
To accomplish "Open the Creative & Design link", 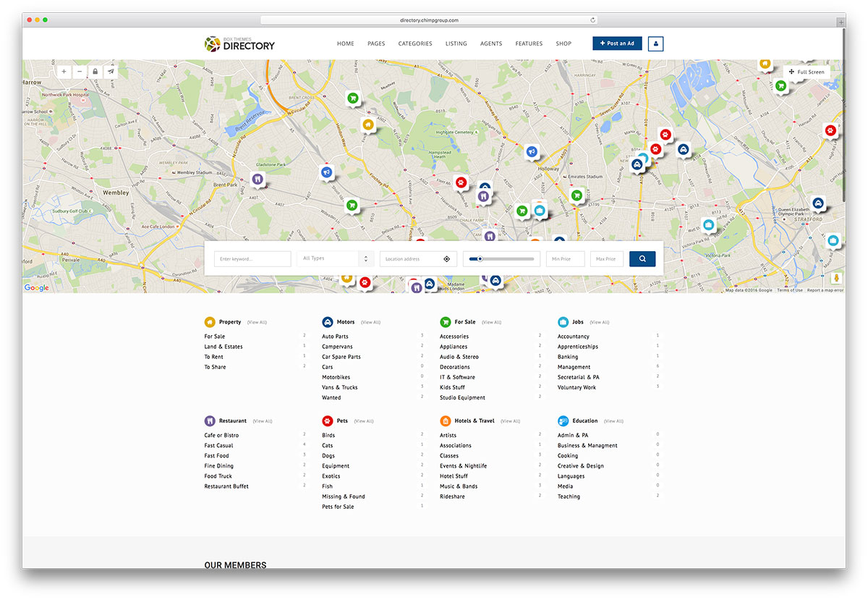I will pos(581,466).
